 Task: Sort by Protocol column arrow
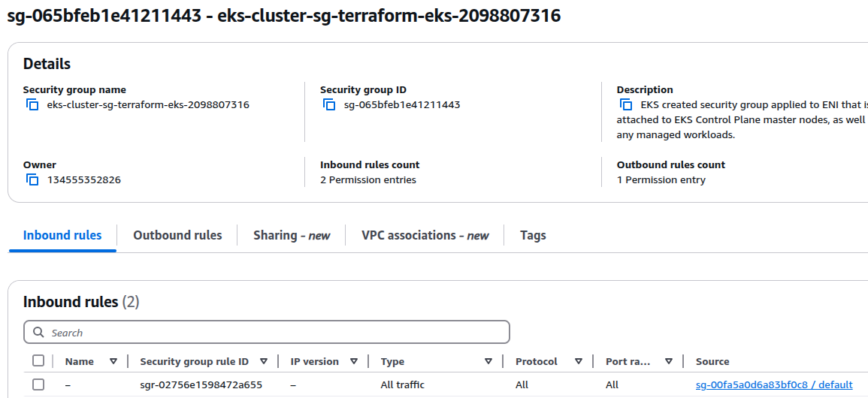click(x=579, y=361)
